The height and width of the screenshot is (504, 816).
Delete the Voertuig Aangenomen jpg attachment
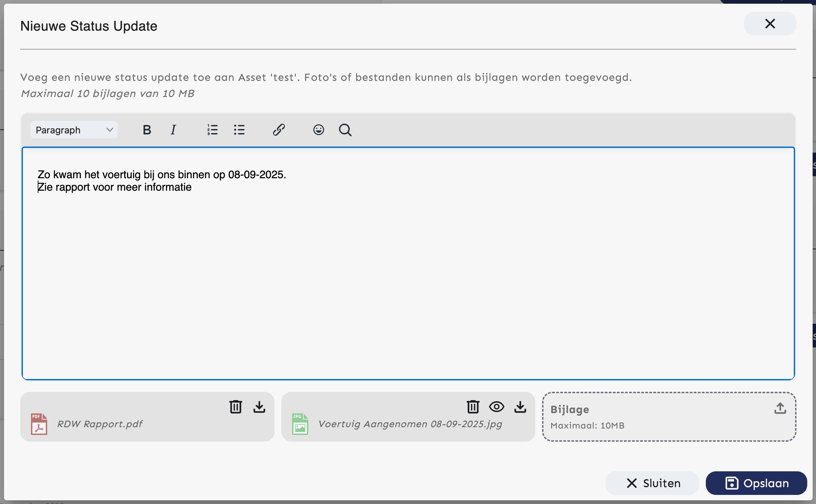(x=473, y=407)
